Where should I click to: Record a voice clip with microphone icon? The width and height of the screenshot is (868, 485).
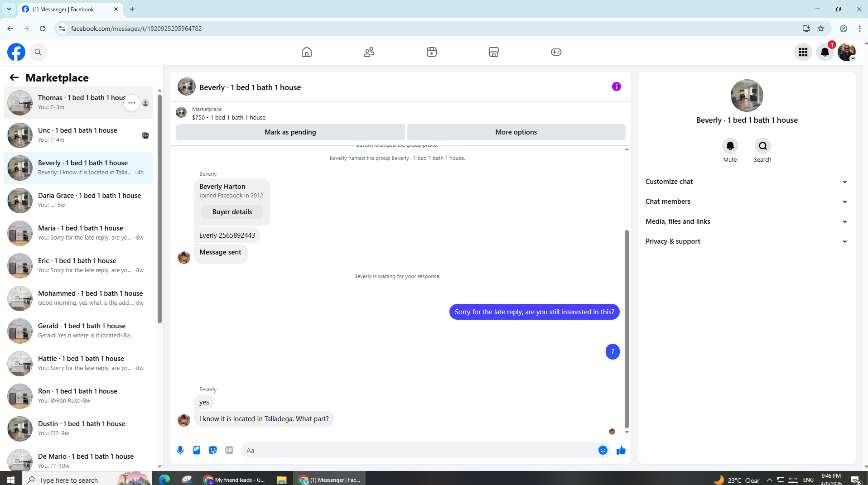(180, 450)
